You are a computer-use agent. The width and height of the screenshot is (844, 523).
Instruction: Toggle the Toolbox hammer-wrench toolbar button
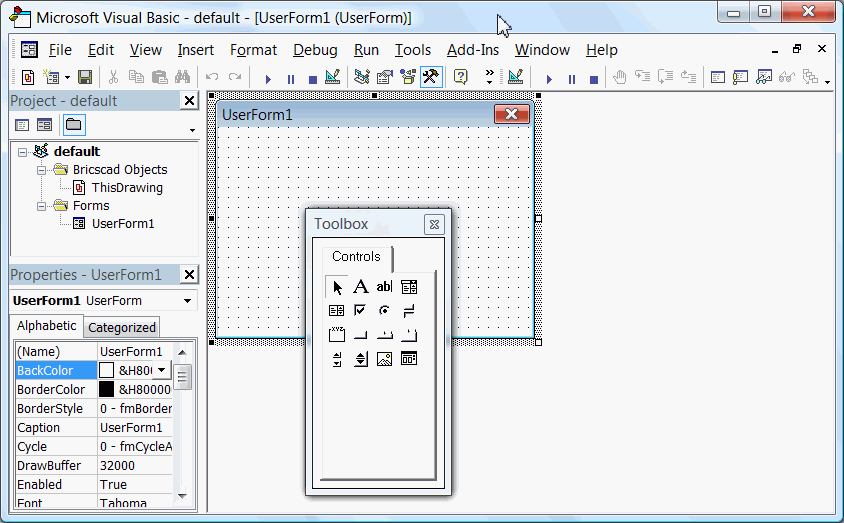(431, 77)
